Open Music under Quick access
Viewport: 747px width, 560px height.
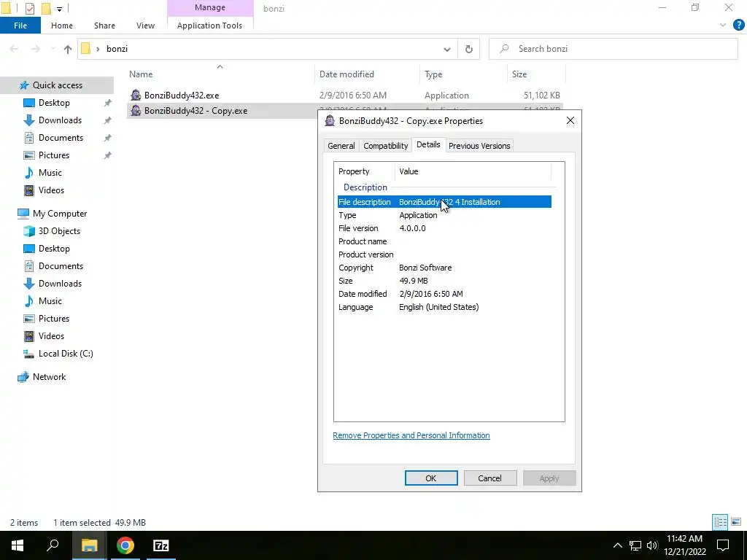[x=50, y=173]
